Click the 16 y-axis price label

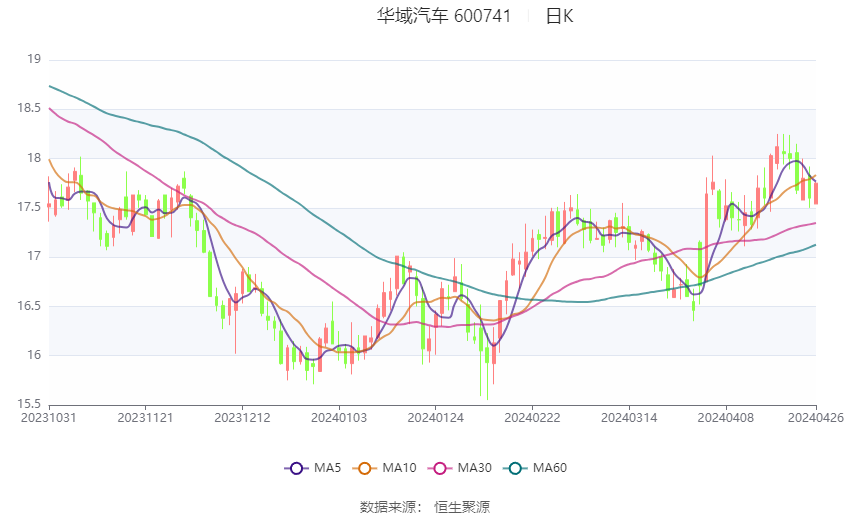point(34,355)
